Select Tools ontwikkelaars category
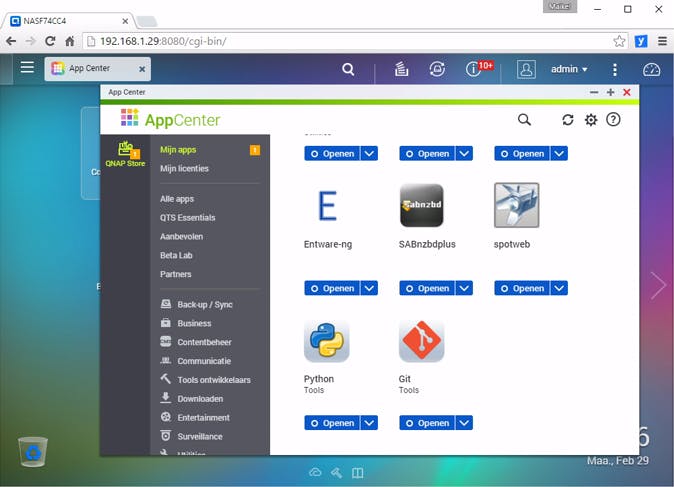Image resolution: width=674 pixels, height=487 pixels. [205, 380]
